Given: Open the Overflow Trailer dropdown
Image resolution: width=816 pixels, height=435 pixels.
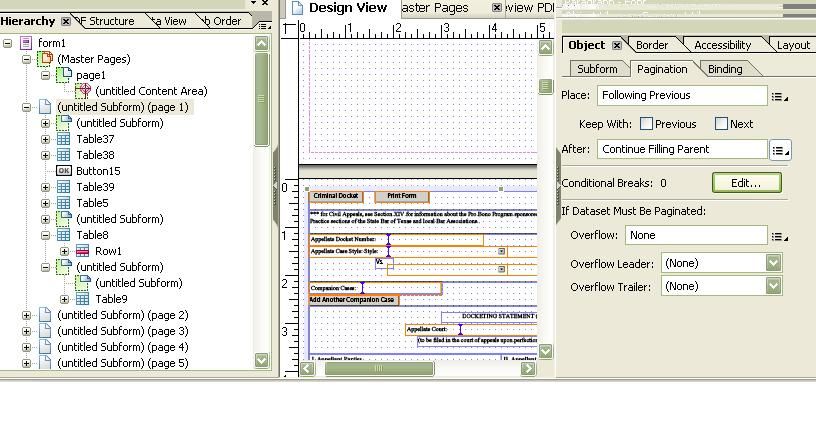Looking at the screenshot, I should point(773,286).
